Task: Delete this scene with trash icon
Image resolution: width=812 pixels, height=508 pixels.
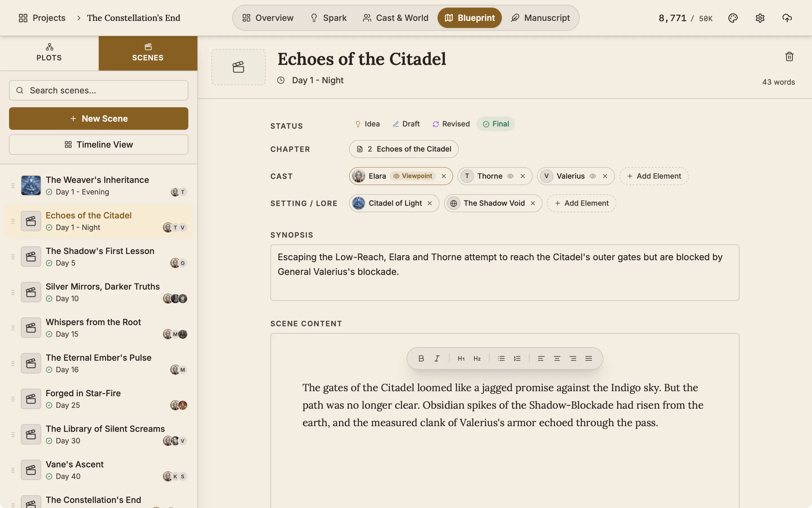Action: click(x=789, y=56)
